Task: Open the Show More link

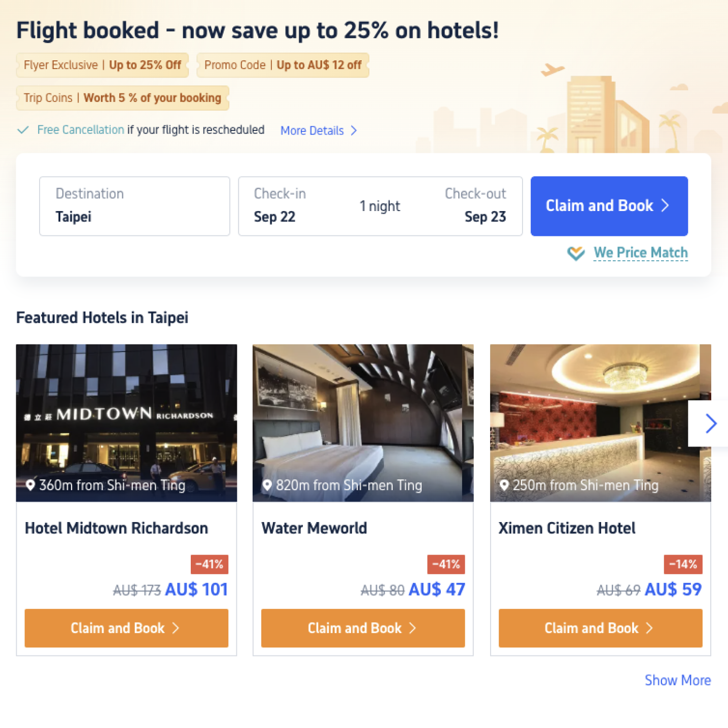Action: pyautogui.click(x=678, y=680)
